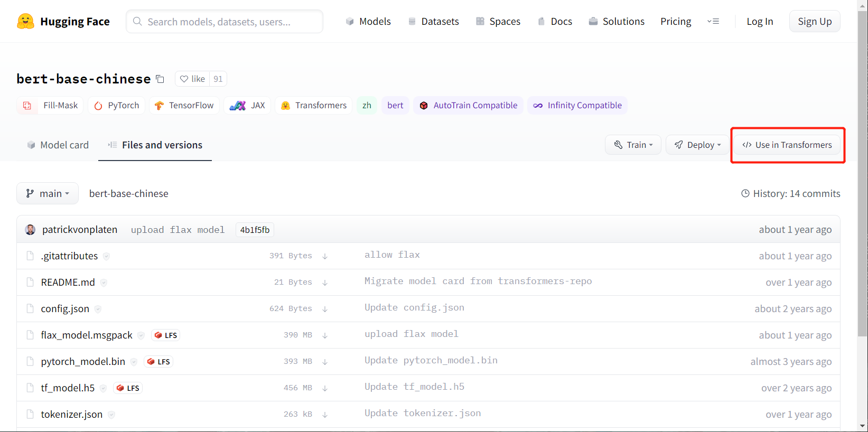Download pytorch_model.bin using its arrow icon

(x=325, y=362)
